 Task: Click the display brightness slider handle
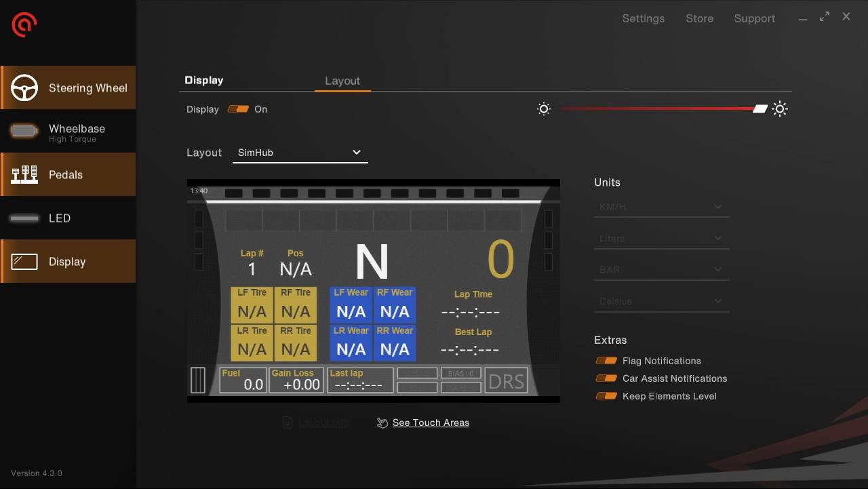pos(760,109)
